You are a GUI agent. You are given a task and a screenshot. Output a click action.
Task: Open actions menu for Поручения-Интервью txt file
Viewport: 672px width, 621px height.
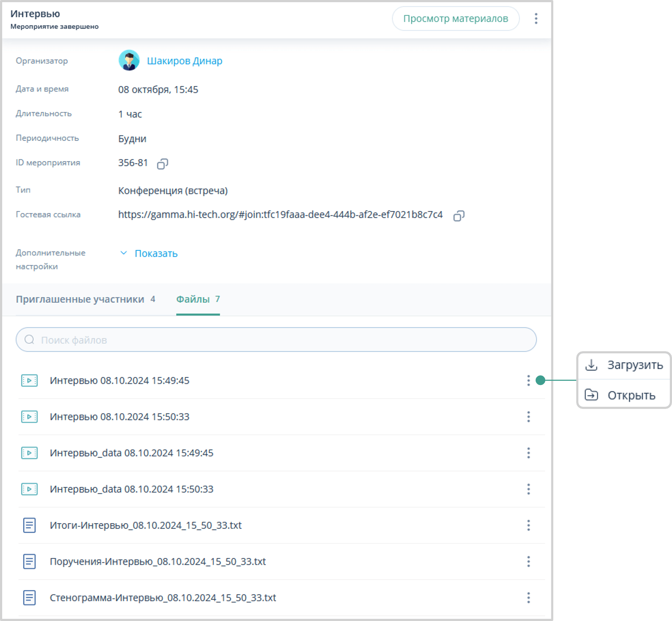528,561
